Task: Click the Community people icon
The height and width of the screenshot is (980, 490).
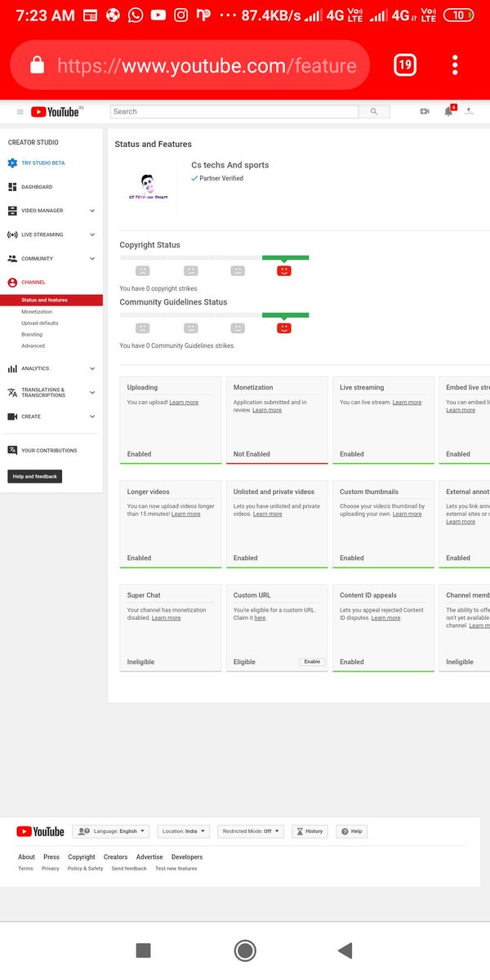Action: (12, 259)
